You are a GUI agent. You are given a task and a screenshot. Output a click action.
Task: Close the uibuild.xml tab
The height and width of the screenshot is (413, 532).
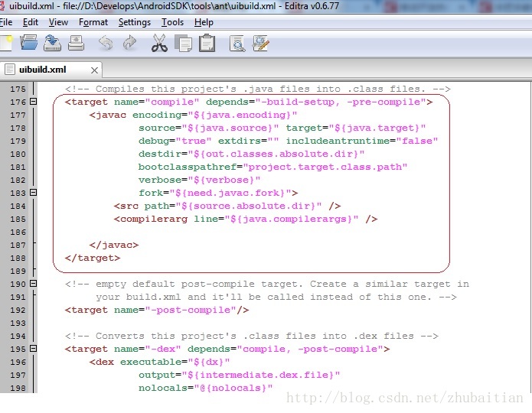(x=95, y=70)
